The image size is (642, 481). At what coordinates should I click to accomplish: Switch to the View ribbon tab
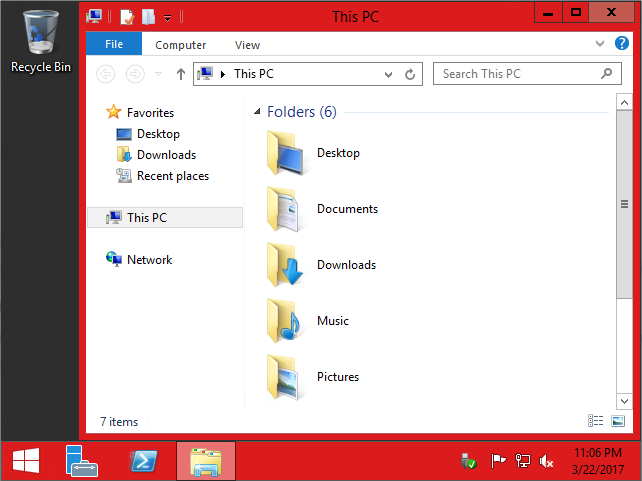(x=247, y=45)
